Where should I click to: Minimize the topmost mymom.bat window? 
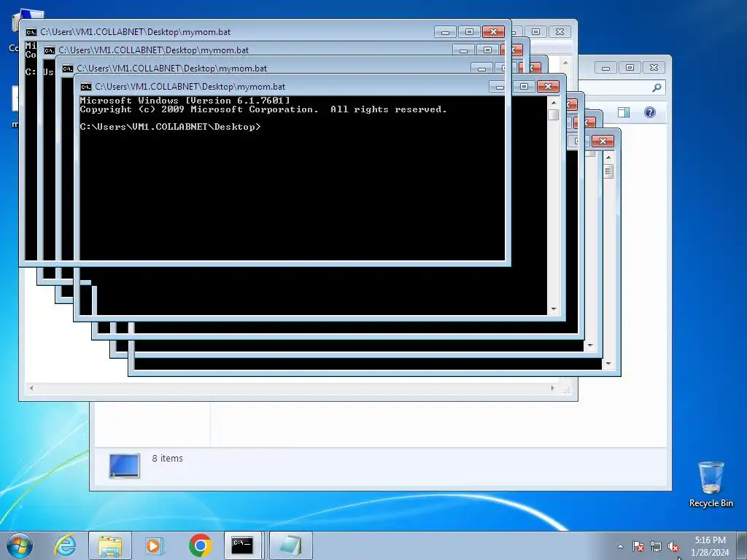(x=445, y=32)
